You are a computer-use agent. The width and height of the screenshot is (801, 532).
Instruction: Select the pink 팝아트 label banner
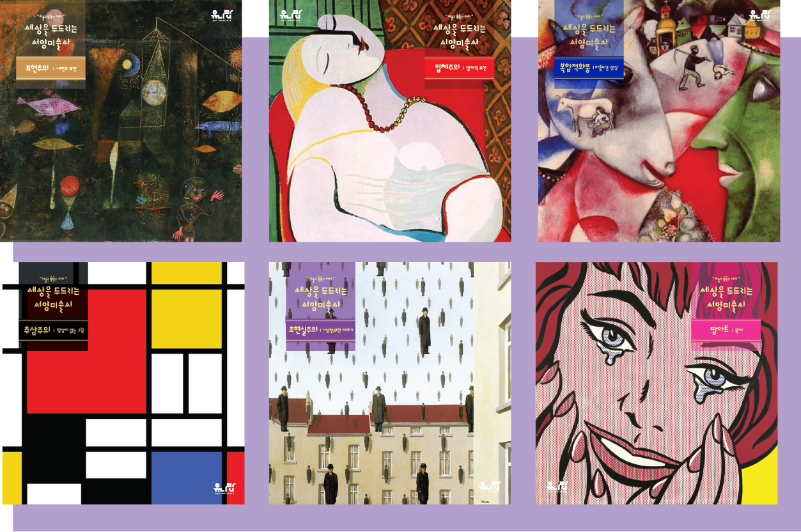[726, 329]
